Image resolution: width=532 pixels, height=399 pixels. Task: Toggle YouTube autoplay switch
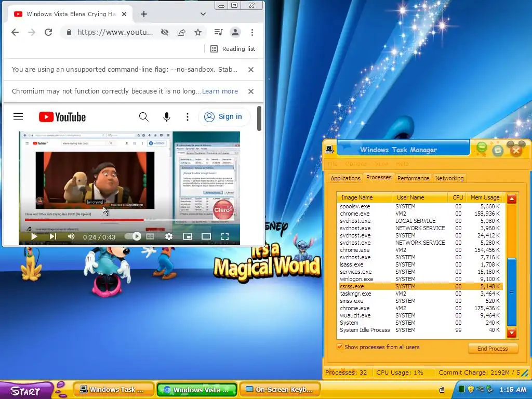coord(132,236)
